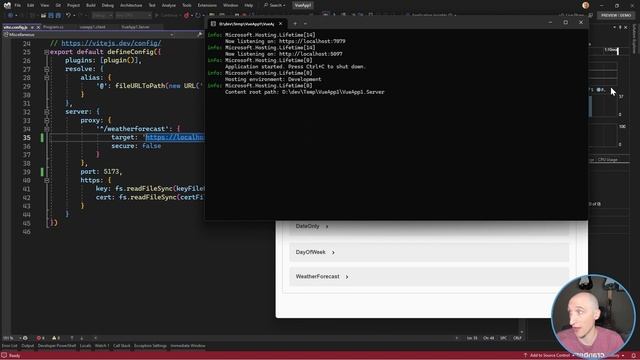Open the Error List tab
This screenshot has height=360, width=640.
pyautogui.click(x=9, y=346)
